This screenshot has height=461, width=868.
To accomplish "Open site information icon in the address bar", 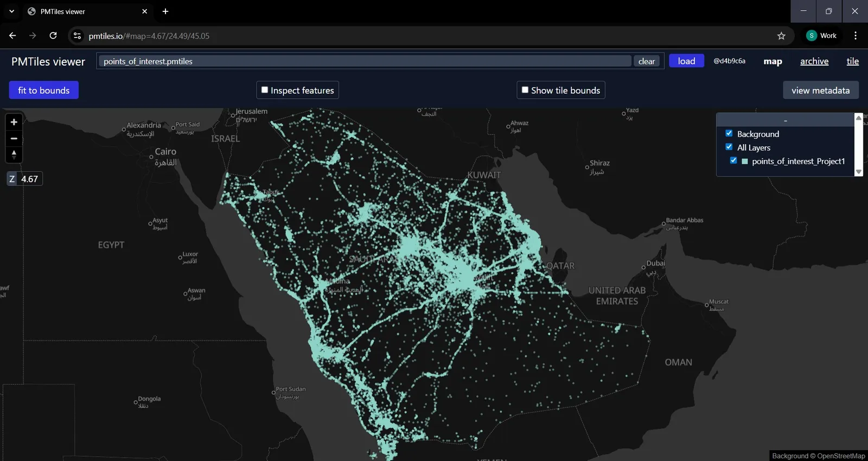I will (78, 36).
